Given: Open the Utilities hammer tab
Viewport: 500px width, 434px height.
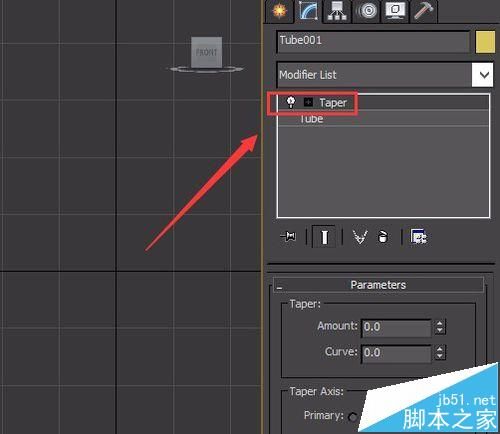Looking at the screenshot, I should 423,11.
